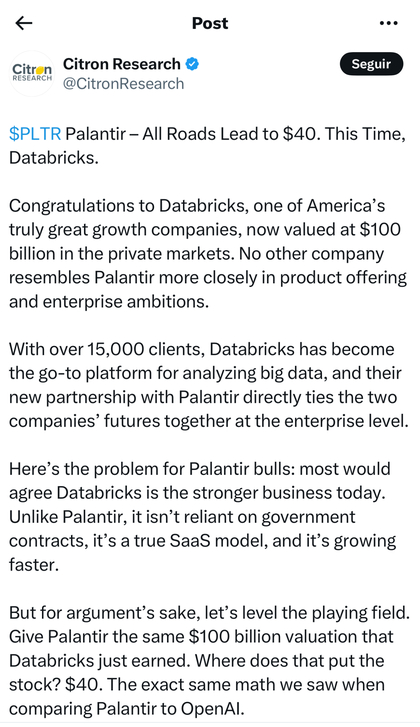Go back using the left arrow
Screen dimensions: 420x727
[x=24, y=23]
